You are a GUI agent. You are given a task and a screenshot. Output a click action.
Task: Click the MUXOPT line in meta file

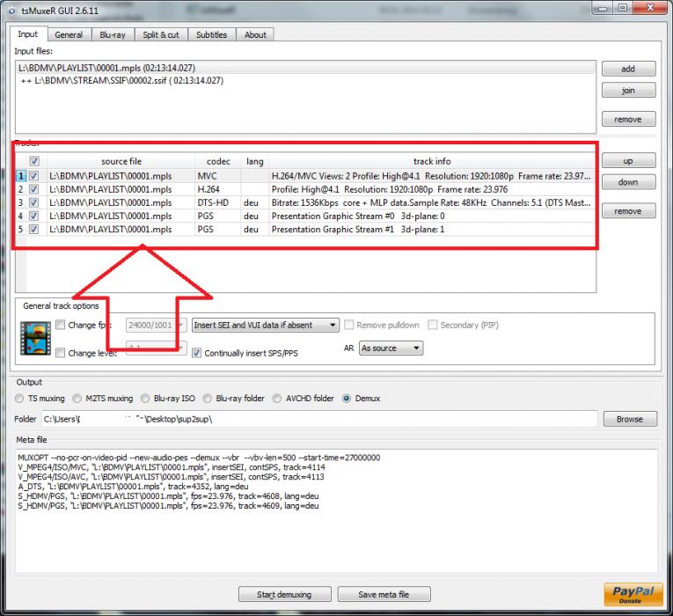(199, 458)
